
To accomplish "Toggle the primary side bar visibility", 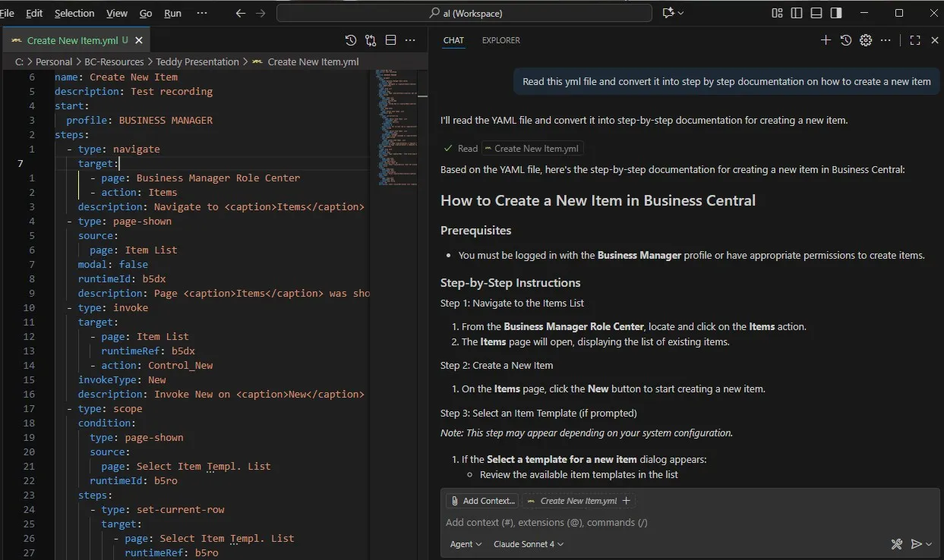I will (797, 13).
